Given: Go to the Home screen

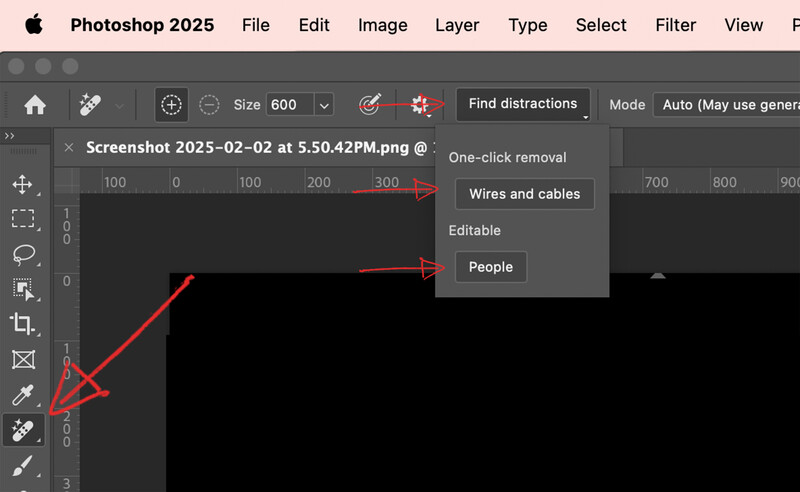Looking at the screenshot, I should 35,105.
